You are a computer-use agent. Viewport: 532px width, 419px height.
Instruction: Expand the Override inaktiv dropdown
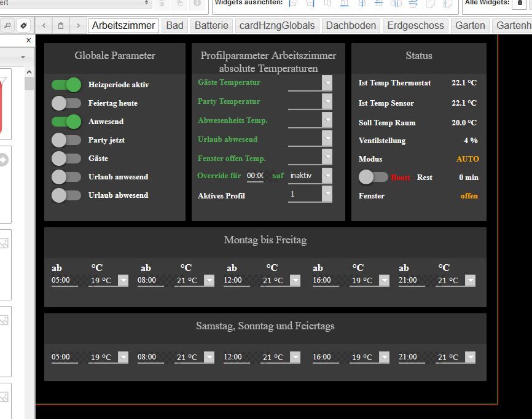click(327, 176)
